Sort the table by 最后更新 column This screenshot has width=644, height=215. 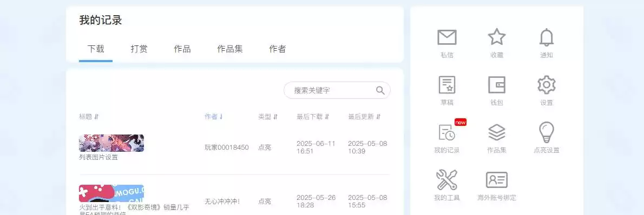pos(365,117)
